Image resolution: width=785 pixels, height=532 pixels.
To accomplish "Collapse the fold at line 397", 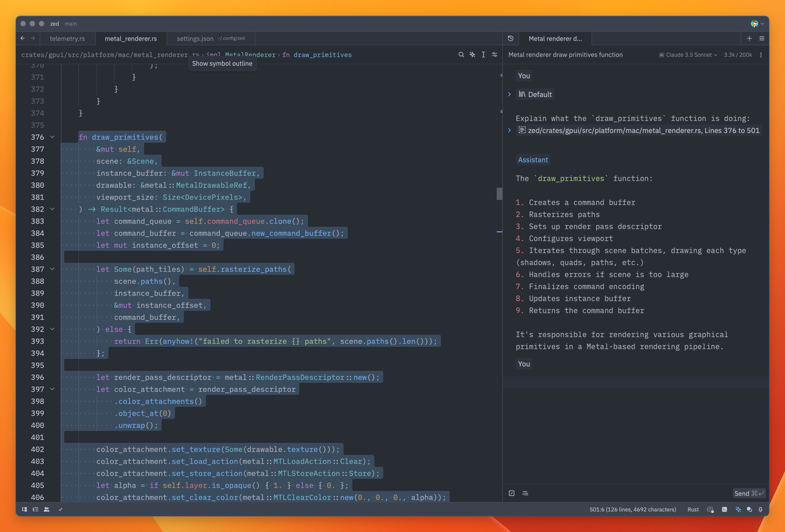I will coord(52,389).
